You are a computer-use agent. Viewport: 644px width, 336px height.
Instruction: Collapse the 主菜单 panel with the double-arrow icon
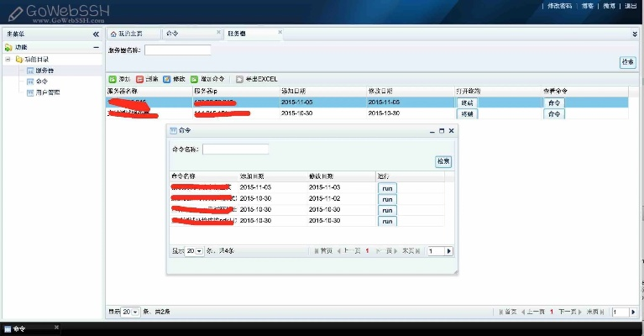click(x=96, y=34)
